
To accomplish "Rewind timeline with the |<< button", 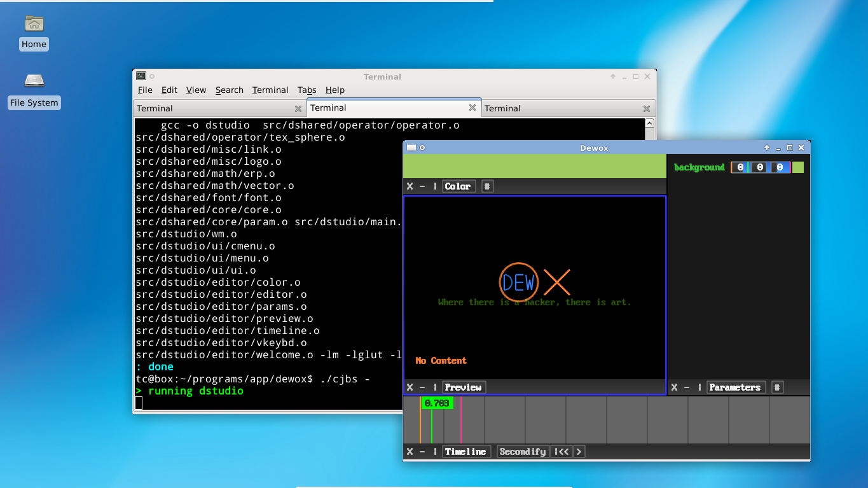I will click(561, 452).
